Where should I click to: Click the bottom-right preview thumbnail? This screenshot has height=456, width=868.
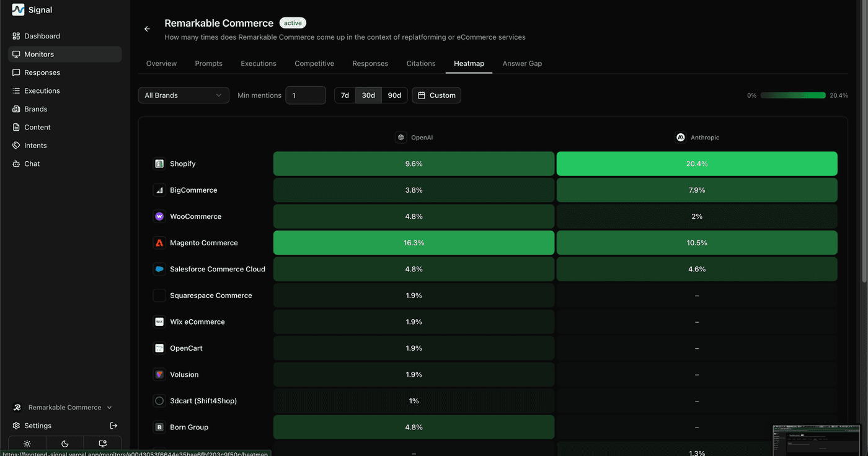pos(817,441)
